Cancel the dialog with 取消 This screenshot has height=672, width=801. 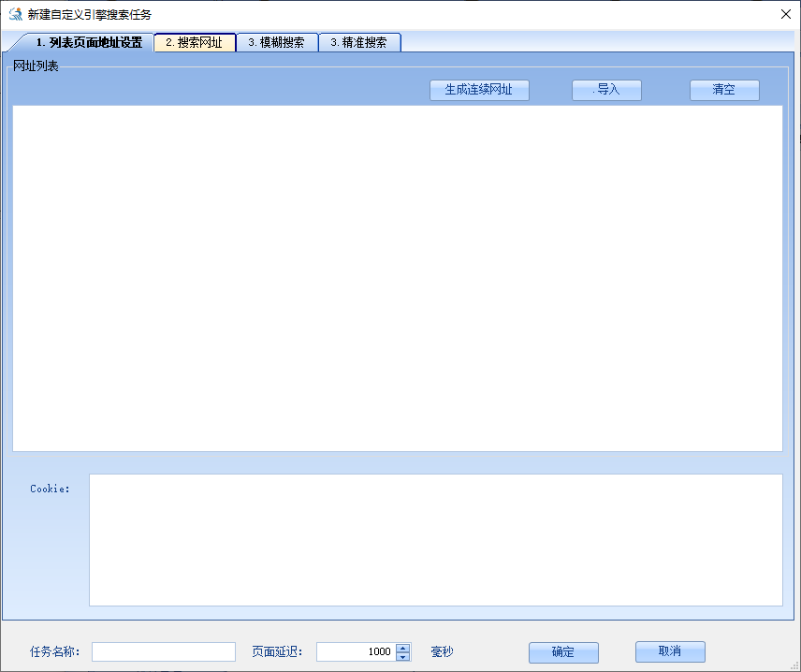[x=670, y=651]
